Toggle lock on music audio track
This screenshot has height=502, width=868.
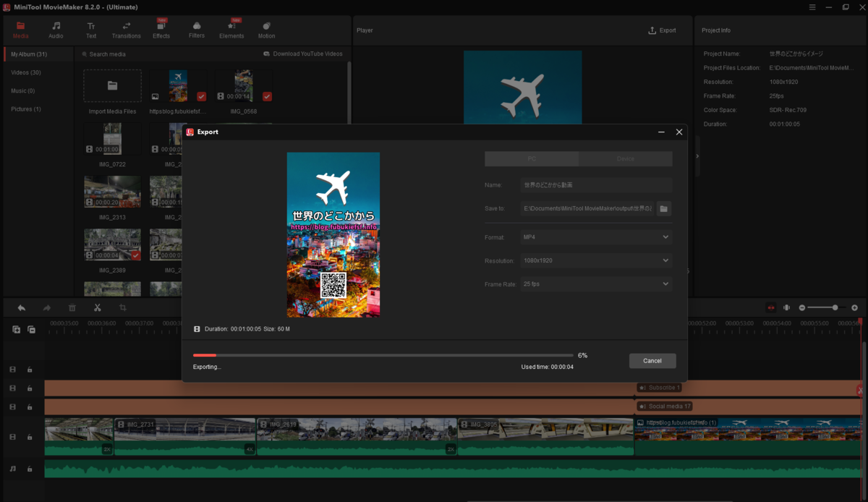pyautogui.click(x=30, y=469)
